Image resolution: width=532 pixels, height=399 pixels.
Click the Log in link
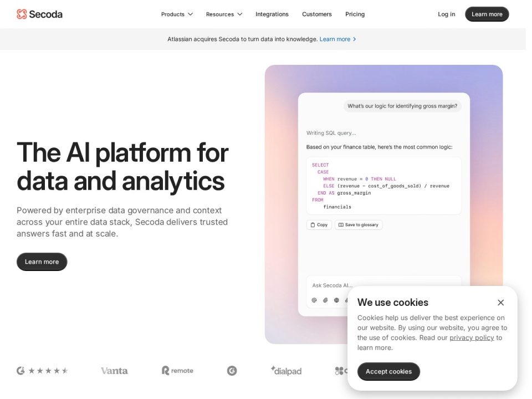click(446, 14)
